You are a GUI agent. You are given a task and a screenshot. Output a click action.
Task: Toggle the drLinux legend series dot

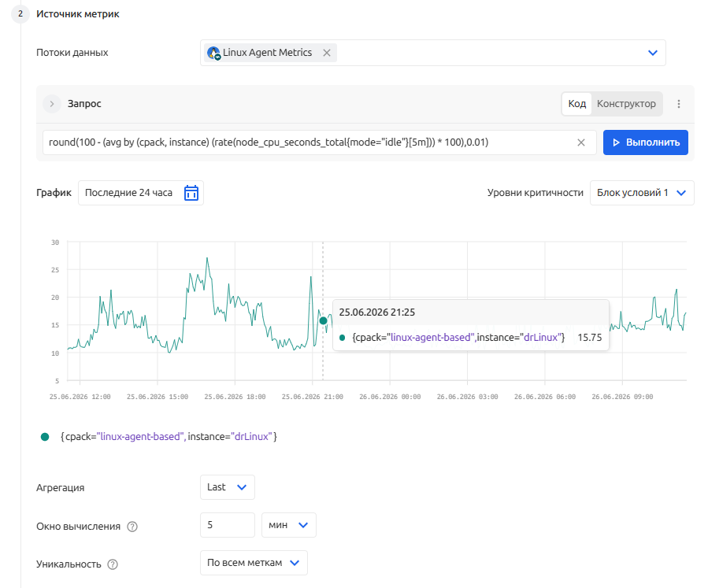point(45,437)
